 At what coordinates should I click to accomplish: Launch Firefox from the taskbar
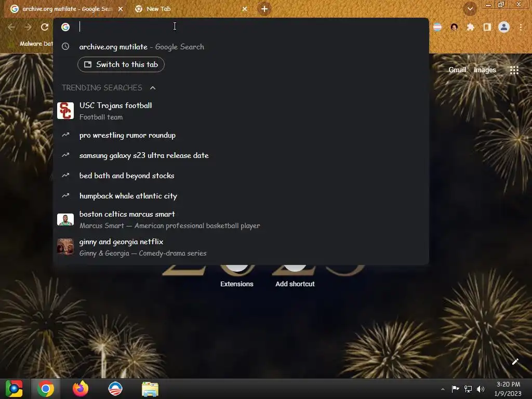click(81, 389)
